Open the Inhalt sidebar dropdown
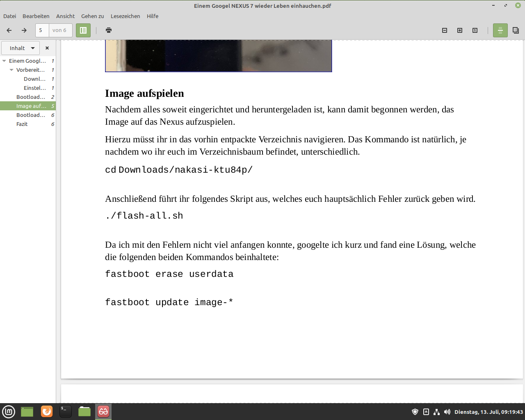The image size is (525, 420). click(21, 48)
